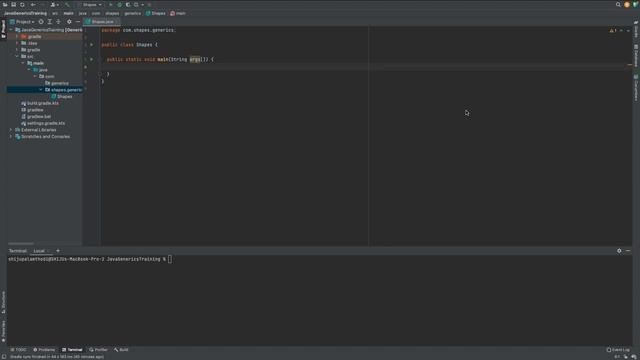Open the Build tool window tab
The width and height of the screenshot is (640, 360).
tap(121, 350)
